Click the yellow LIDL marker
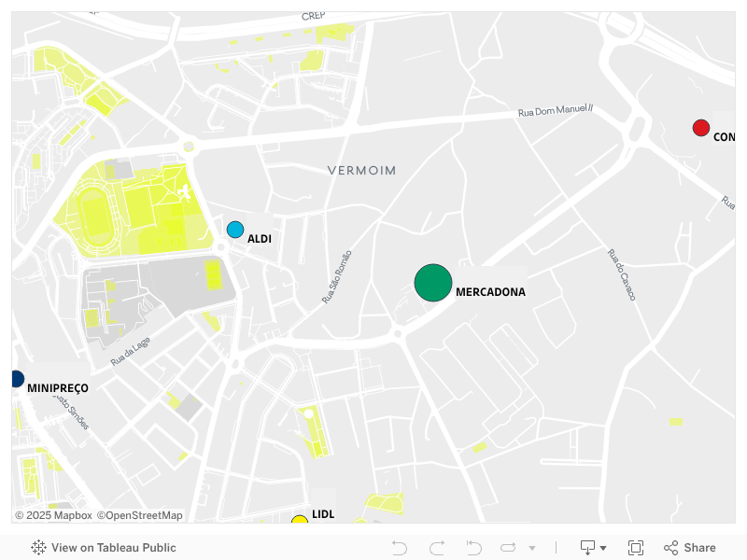Screen dimensions: 747x560 click(300, 519)
